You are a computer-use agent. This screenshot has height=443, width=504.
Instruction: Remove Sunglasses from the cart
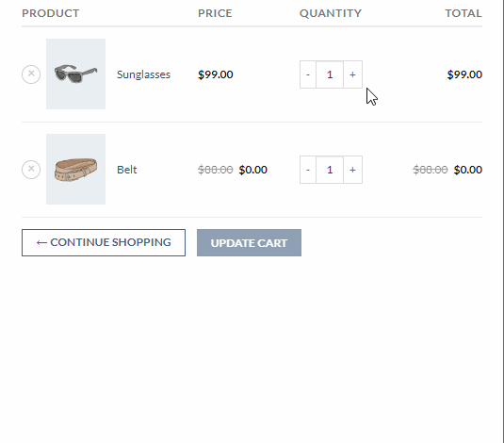click(x=31, y=74)
